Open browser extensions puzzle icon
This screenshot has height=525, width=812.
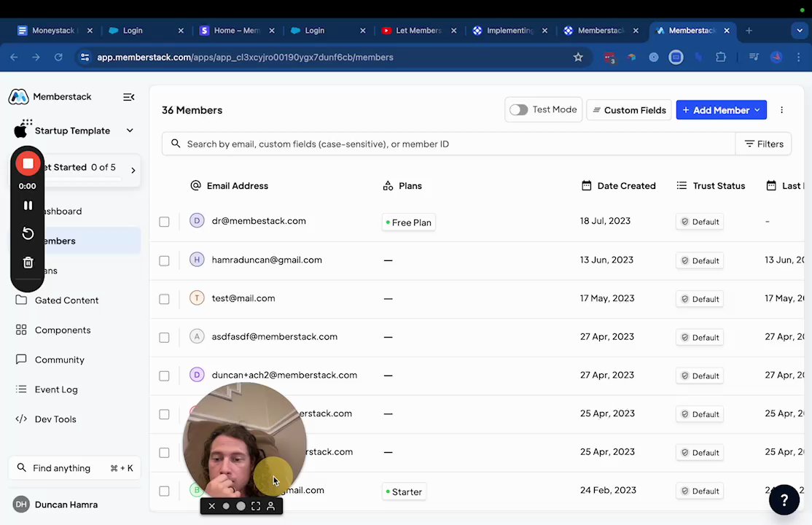click(720, 57)
